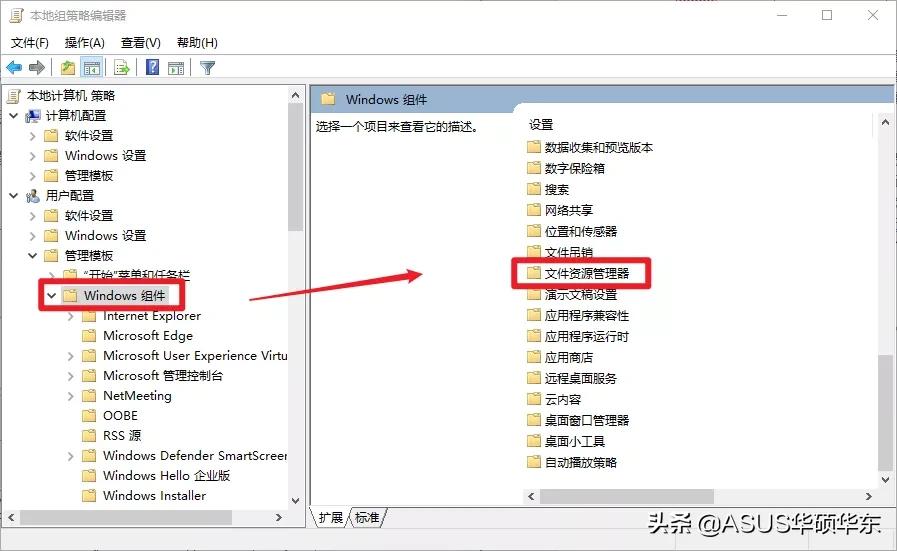Open the 查看(V) menu

tap(141, 42)
